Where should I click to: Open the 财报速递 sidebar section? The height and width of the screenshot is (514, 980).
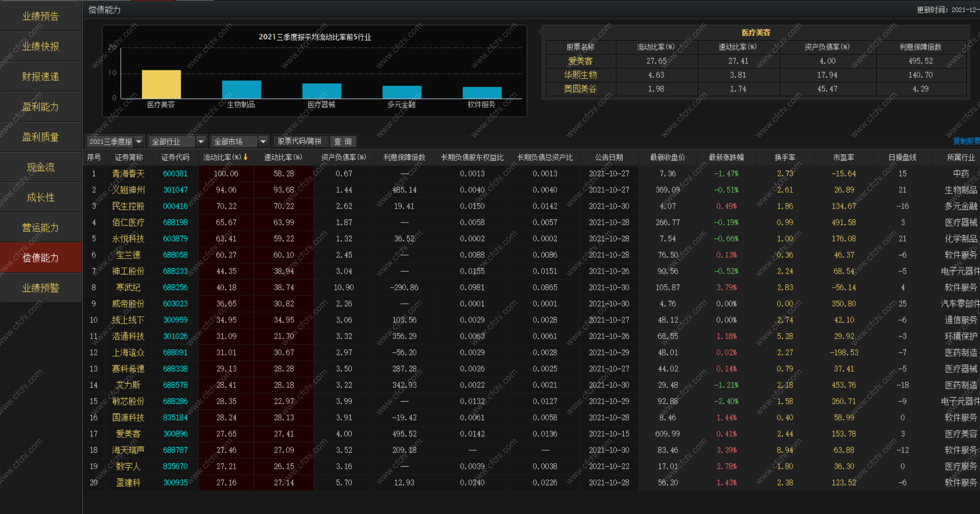(41, 77)
